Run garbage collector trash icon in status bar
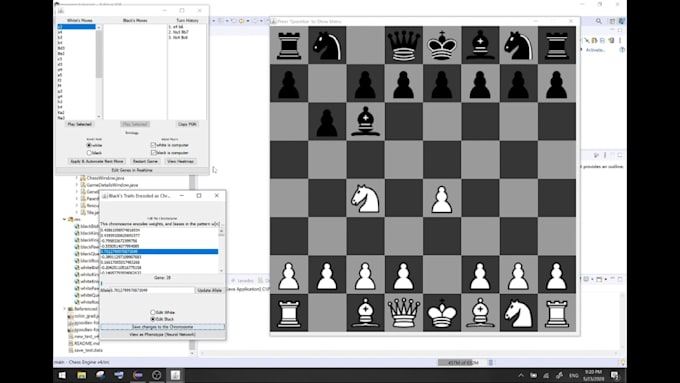680x383 pixels. pyautogui.click(x=490, y=363)
